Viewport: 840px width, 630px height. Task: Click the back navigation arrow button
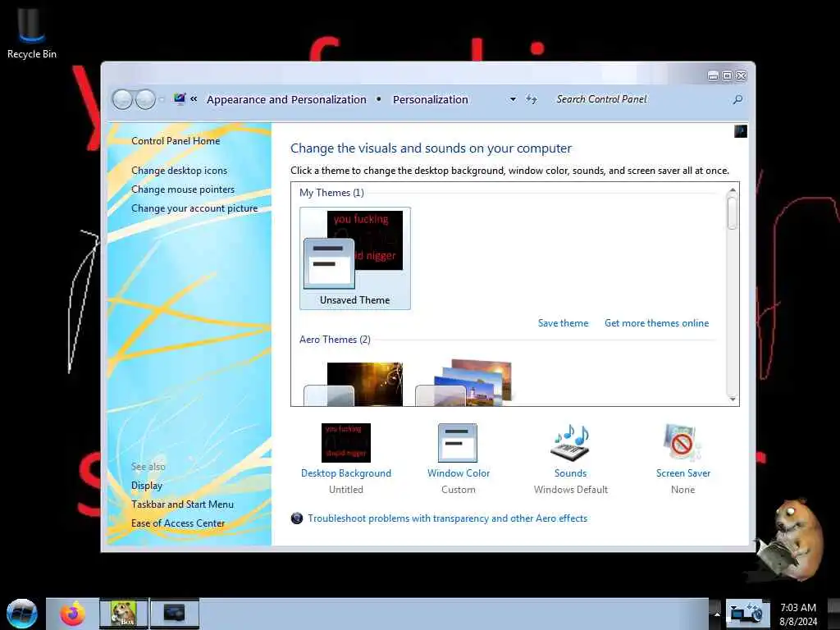tap(123, 99)
